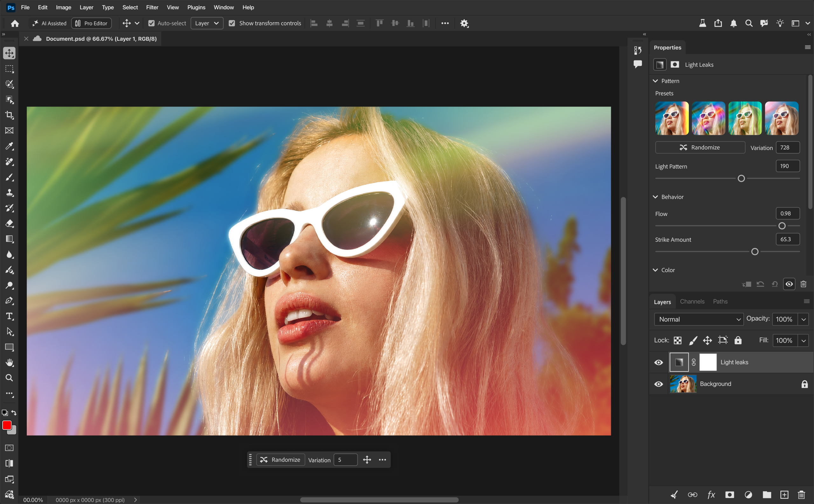Screen dimensions: 814x504
Task: Create new layer with plus icon
Action: (784, 495)
